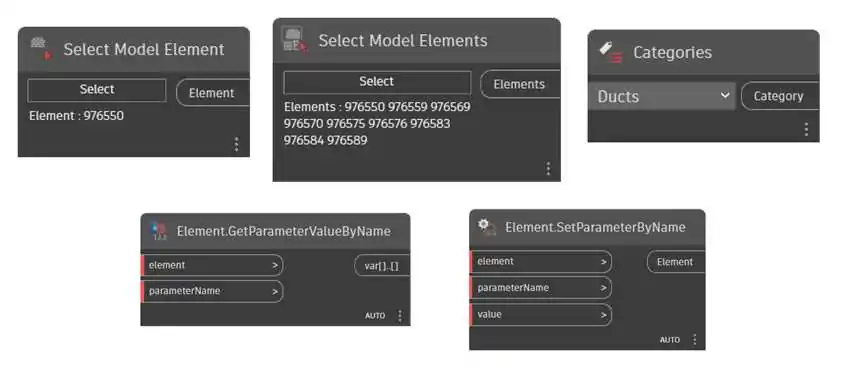Click the 'Elements : 976550 976559 976569' text line

tap(377, 107)
